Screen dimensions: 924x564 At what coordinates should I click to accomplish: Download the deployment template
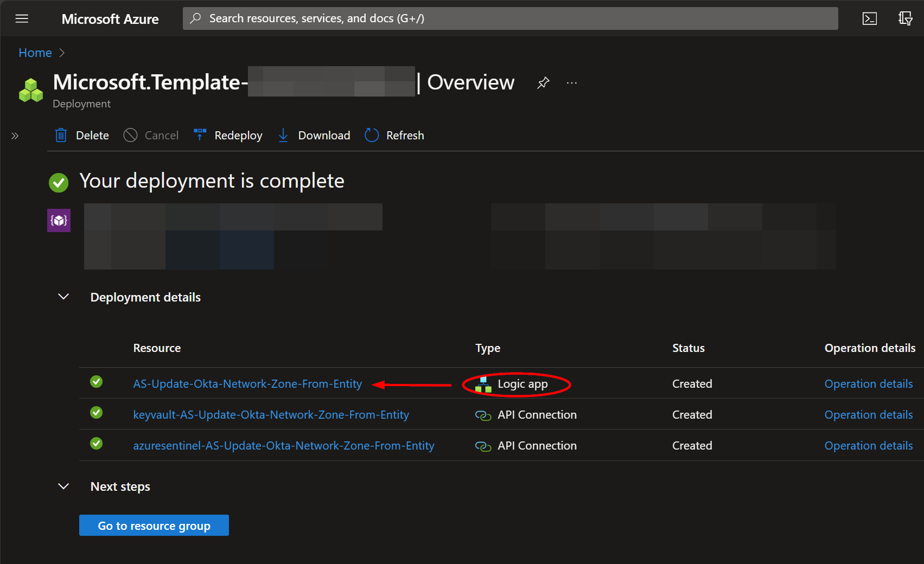[324, 136]
